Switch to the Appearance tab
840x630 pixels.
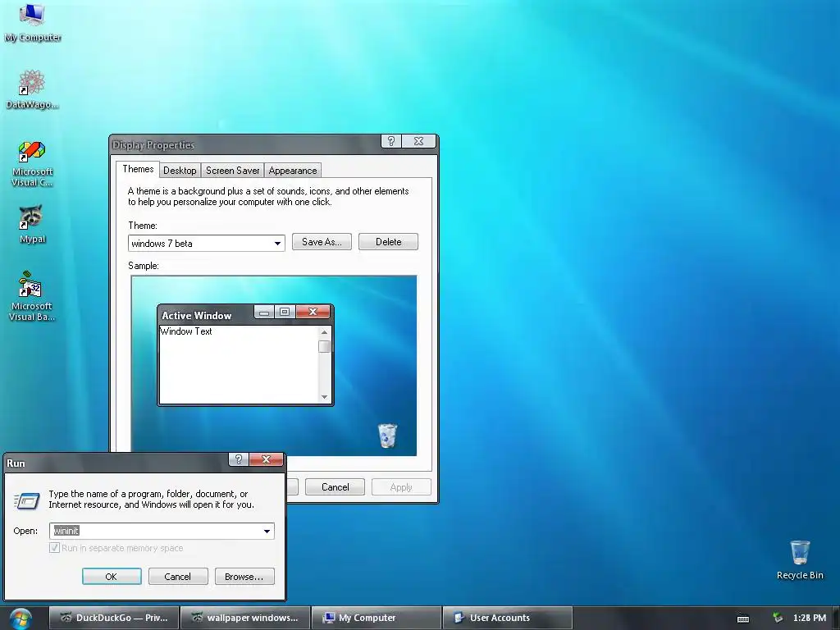click(293, 171)
